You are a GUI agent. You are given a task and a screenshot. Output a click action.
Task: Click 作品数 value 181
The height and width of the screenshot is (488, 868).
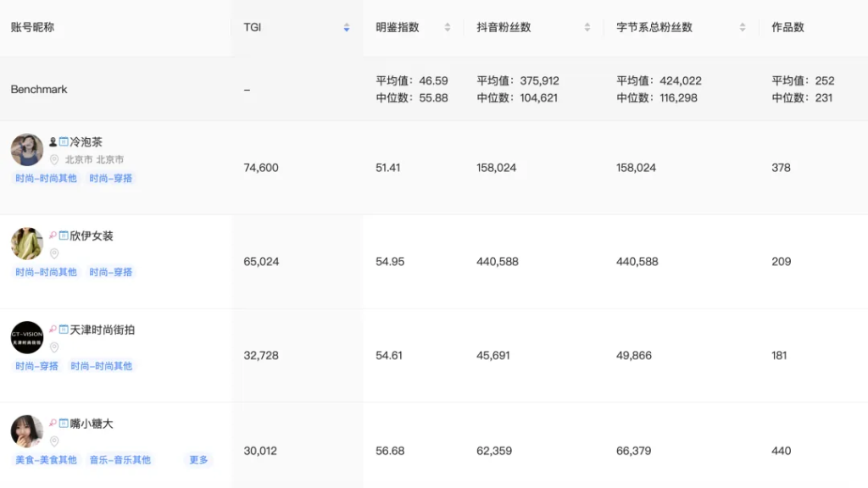point(780,356)
